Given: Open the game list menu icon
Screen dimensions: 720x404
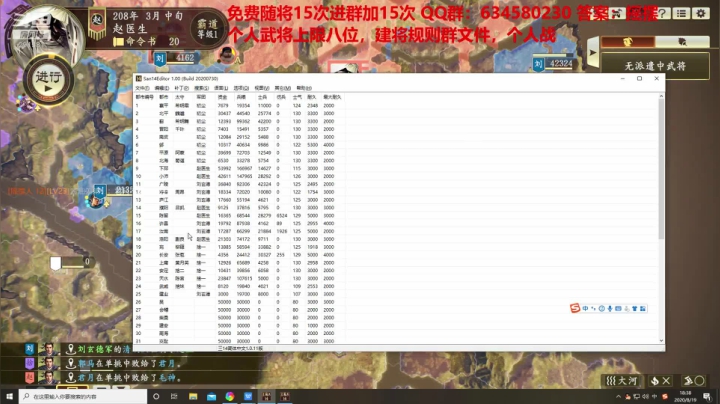Looking at the screenshot, I should tap(681, 13).
